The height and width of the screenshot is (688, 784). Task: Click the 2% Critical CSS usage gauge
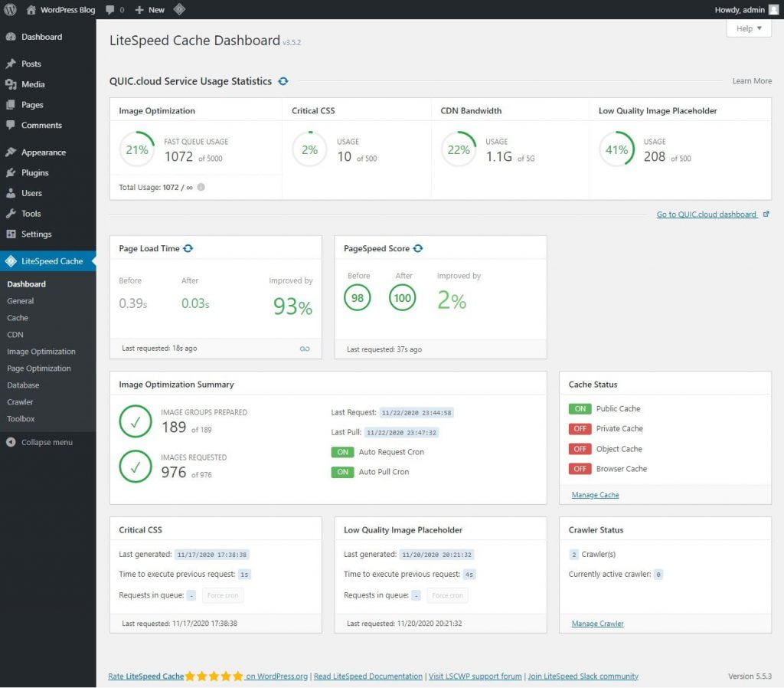(x=309, y=149)
